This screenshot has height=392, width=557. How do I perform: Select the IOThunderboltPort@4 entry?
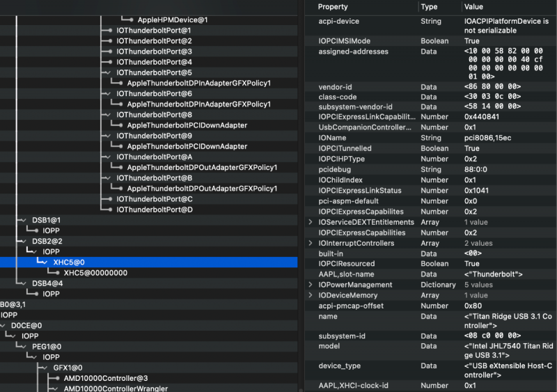pyautogui.click(x=154, y=62)
